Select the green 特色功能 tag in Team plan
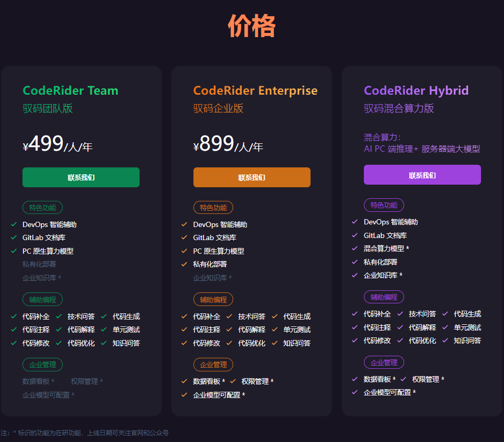 [42, 208]
